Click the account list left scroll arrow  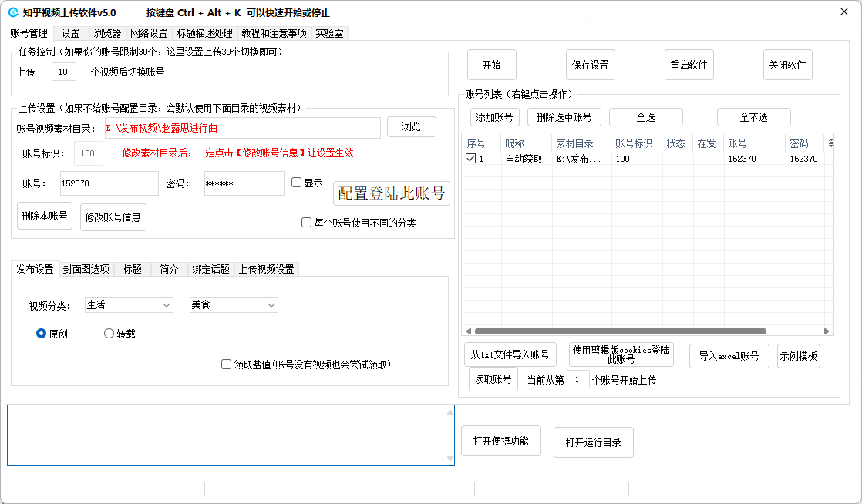tap(467, 331)
